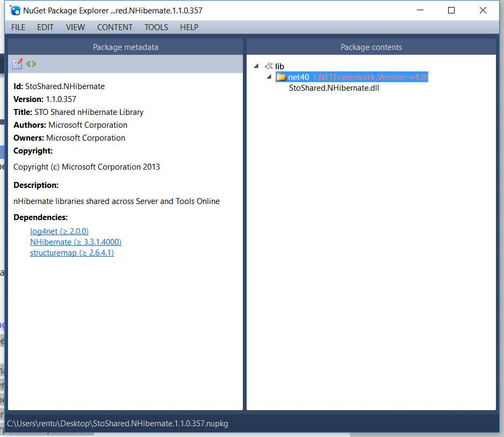
Task: Click the green Edit metadata source icon
Action: pos(31,64)
